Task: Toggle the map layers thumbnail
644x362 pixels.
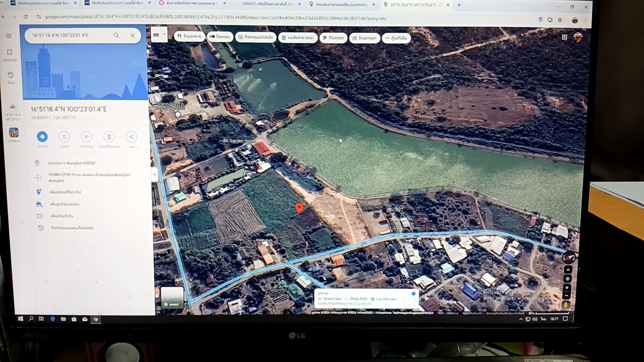Action: [x=172, y=297]
